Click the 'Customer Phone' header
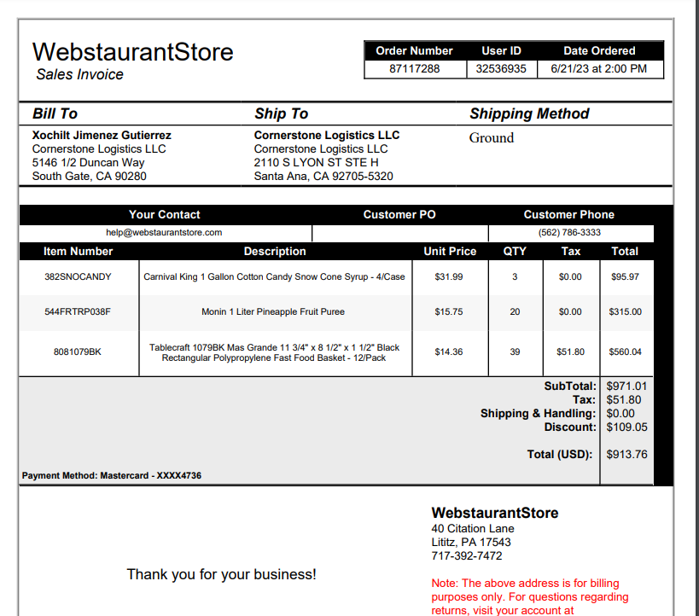This screenshot has width=699, height=616. [x=568, y=214]
